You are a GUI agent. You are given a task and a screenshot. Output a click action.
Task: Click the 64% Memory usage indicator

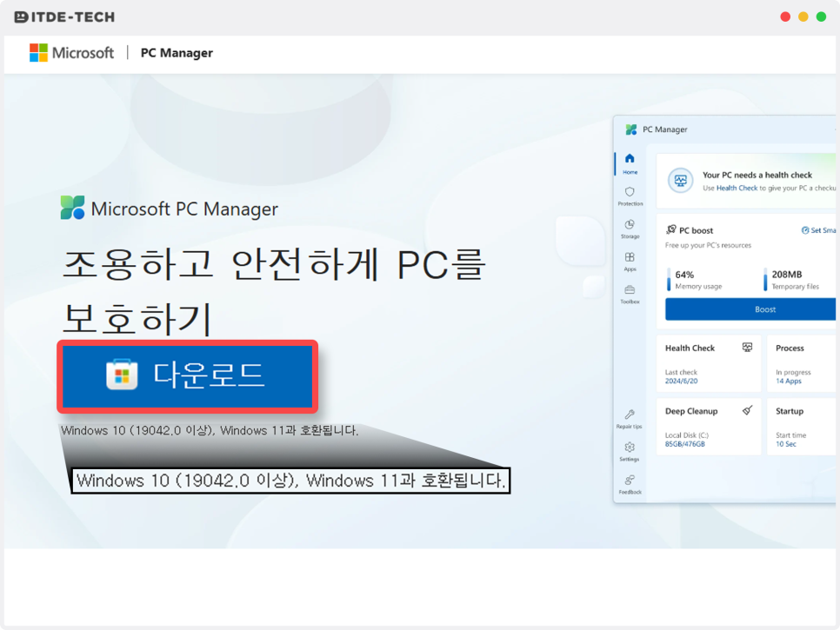pos(695,280)
